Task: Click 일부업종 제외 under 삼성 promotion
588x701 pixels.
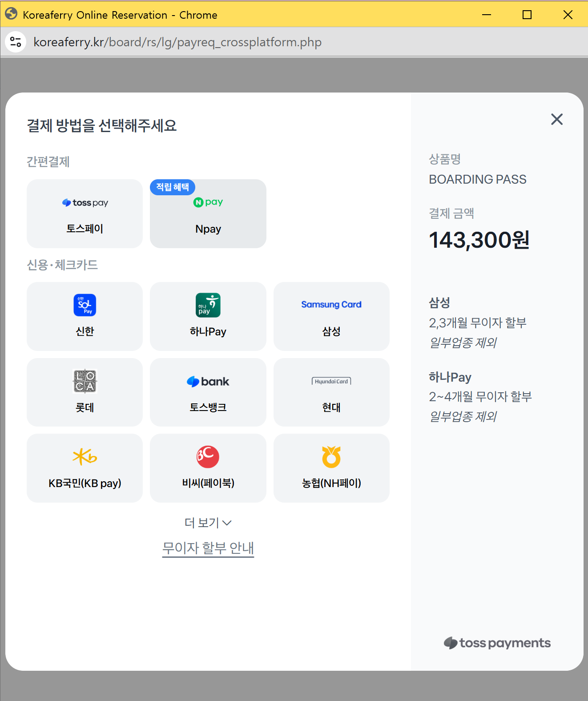Action: tap(463, 342)
